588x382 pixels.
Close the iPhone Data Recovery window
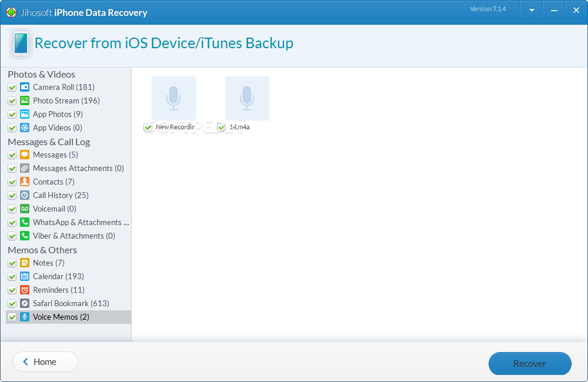tap(576, 10)
